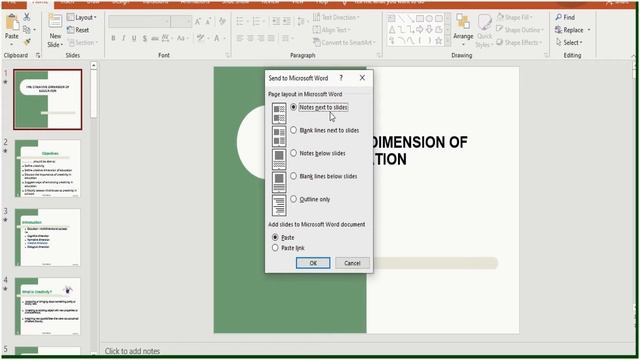Screen dimensions: 640x360
Task: Open the Arrange menu
Action: [463, 29]
